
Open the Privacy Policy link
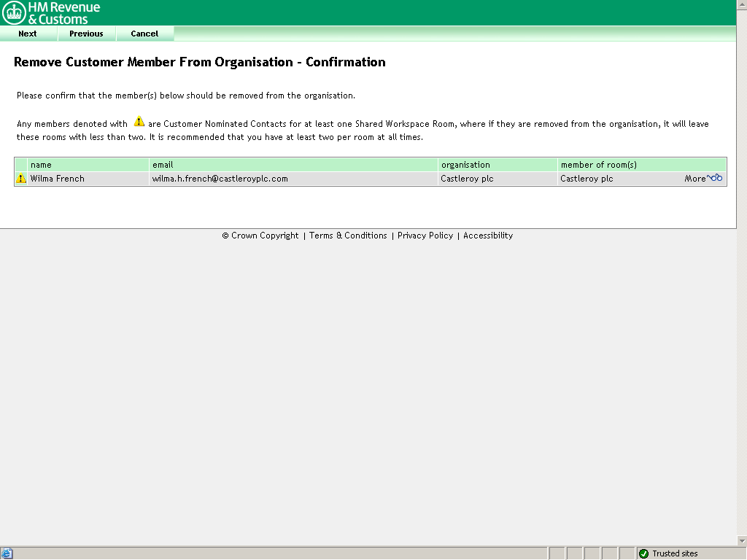coord(425,236)
